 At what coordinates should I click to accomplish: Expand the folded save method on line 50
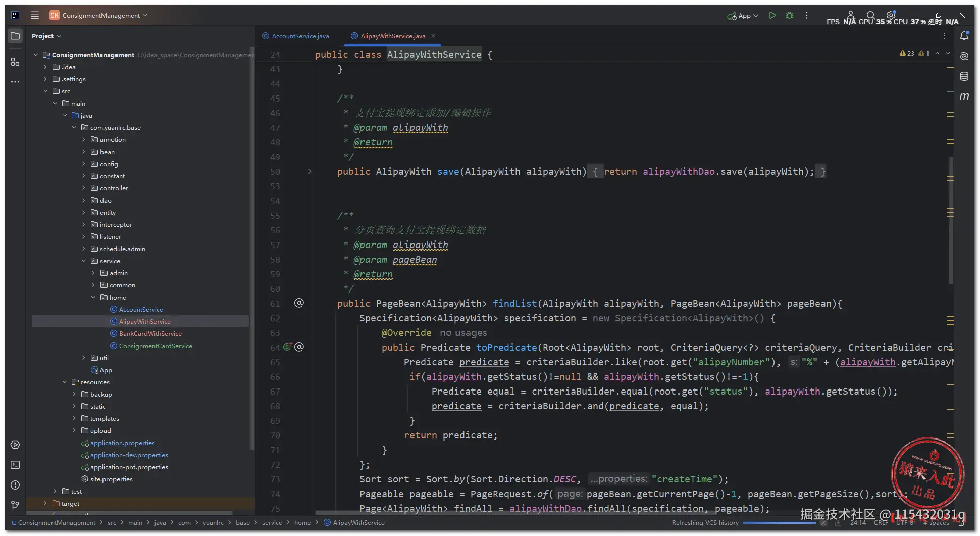coord(310,171)
